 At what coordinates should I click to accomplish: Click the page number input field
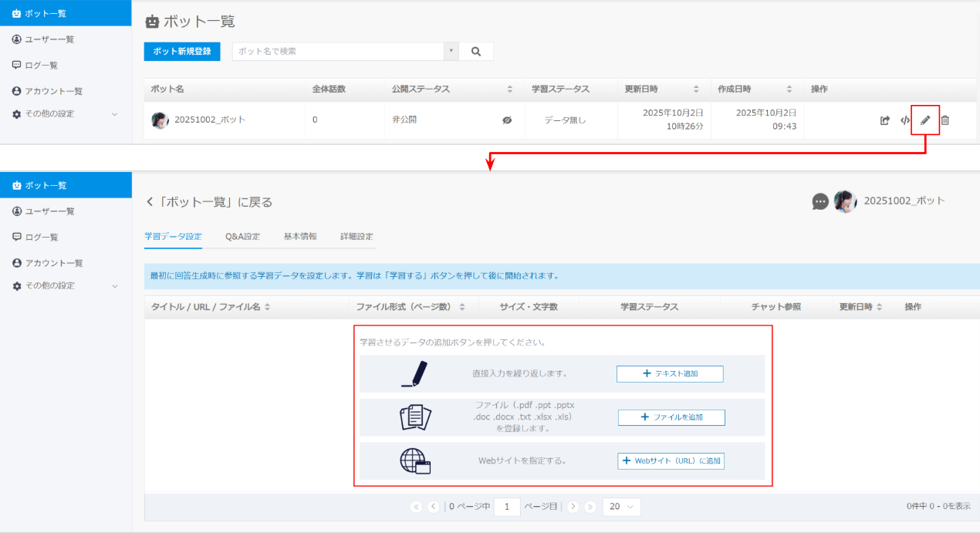pos(507,507)
